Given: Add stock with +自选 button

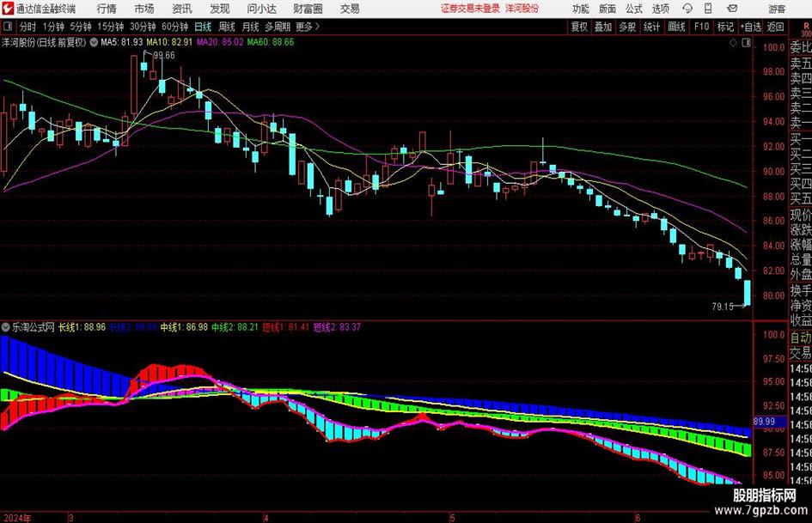Looking at the screenshot, I should 751,27.
